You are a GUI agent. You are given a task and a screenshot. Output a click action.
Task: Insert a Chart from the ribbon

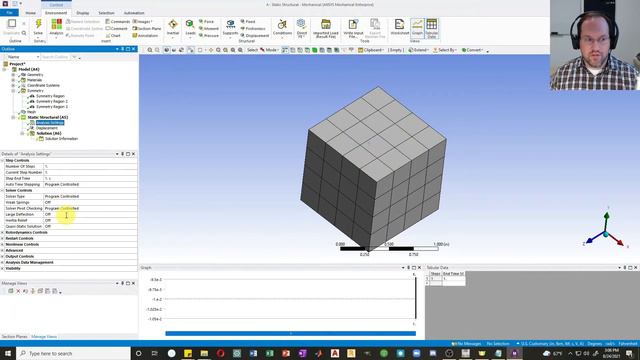[x=113, y=36]
